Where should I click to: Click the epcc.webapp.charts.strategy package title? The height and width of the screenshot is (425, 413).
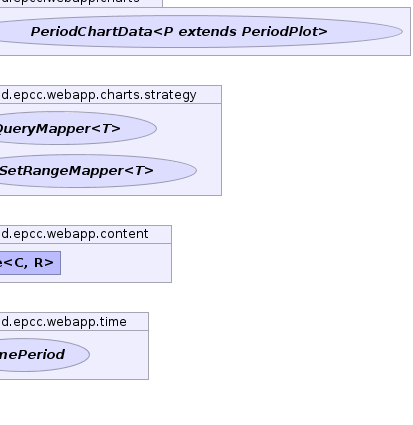pyautogui.click(x=99, y=95)
